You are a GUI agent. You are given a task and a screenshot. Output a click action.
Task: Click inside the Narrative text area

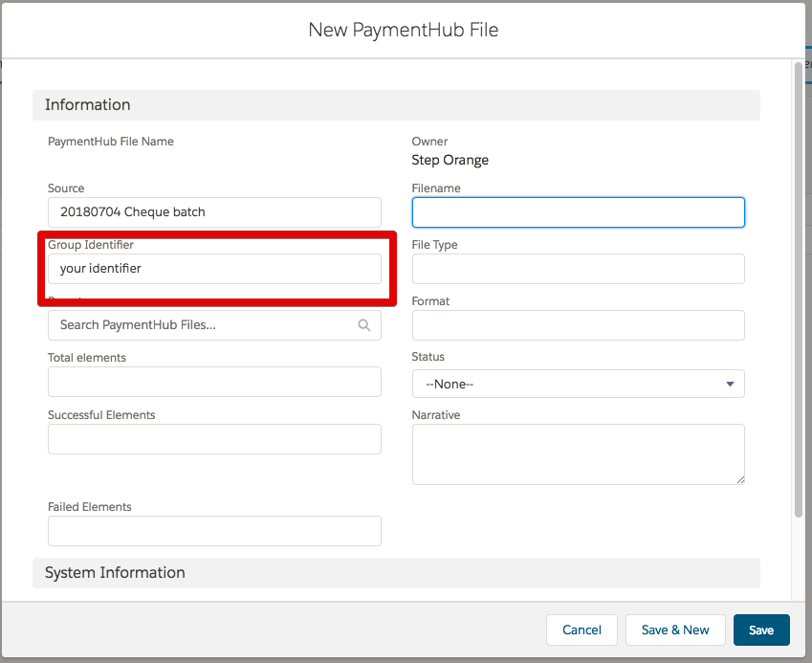578,453
